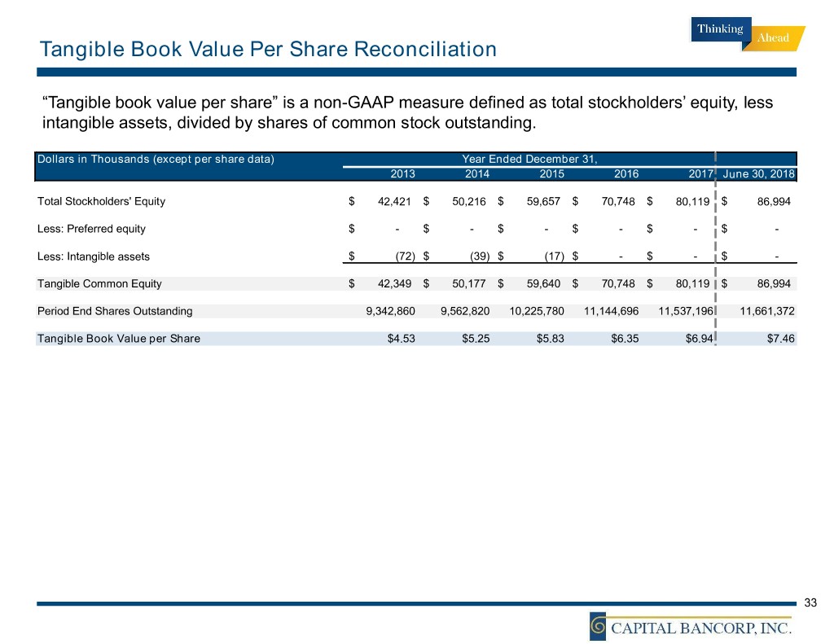Click the Capital Bancorp spiral logo icon

[599, 626]
